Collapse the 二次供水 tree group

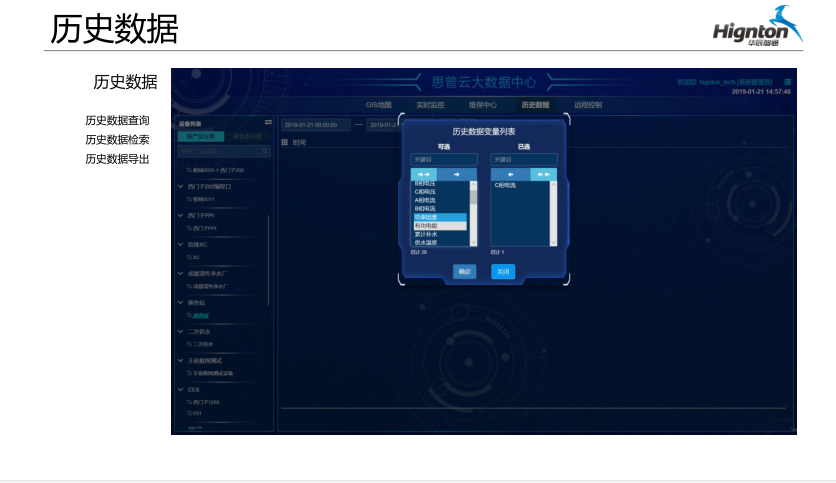(x=181, y=331)
